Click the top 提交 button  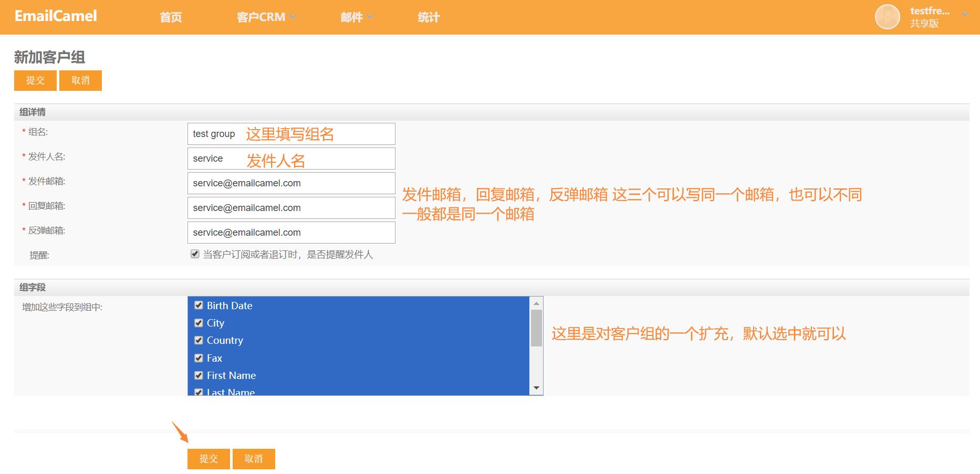click(35, 80)
